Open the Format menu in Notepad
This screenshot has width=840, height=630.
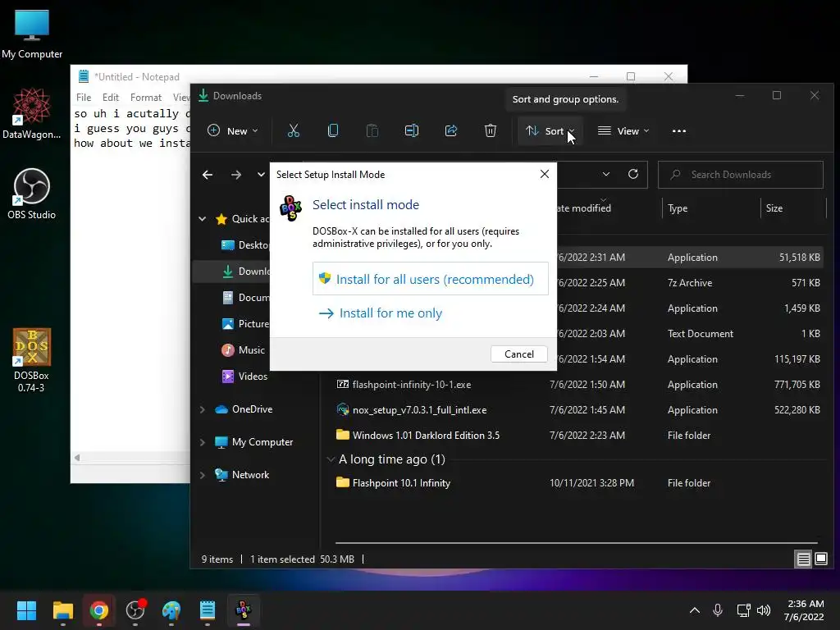[146, 98]
